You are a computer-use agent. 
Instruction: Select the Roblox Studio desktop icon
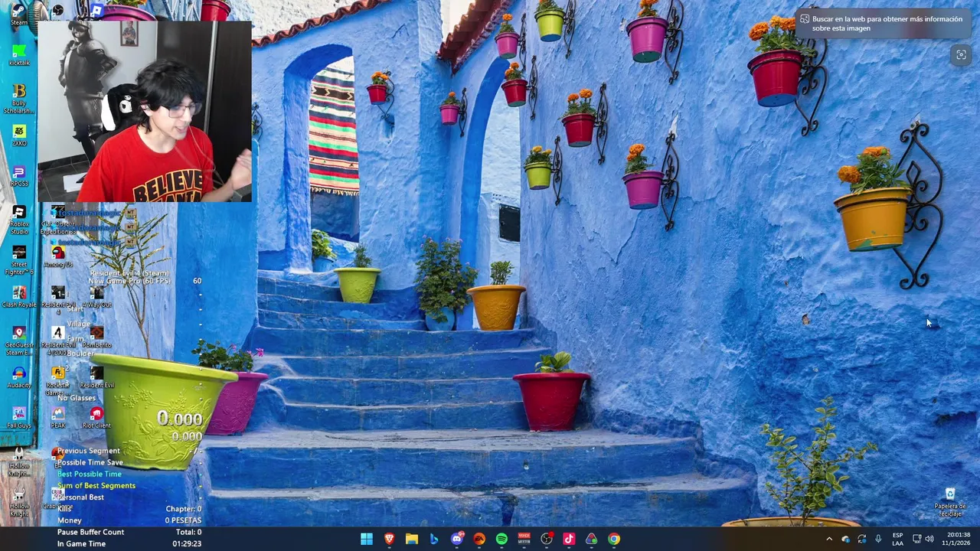(19, 219)
